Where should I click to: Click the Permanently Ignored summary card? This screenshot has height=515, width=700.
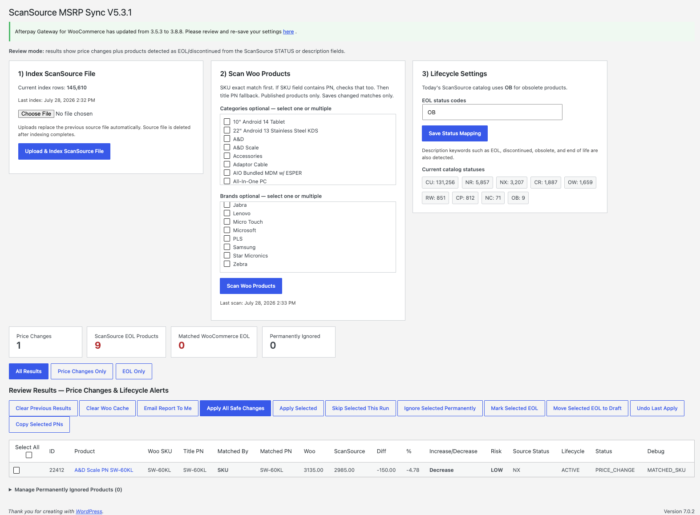point(299,342)
